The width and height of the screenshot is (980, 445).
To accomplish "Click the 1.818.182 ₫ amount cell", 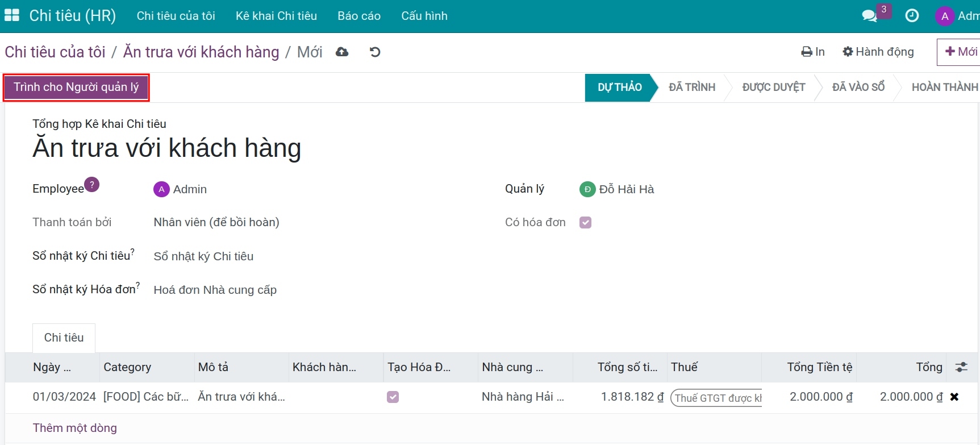I will point(632,397).
